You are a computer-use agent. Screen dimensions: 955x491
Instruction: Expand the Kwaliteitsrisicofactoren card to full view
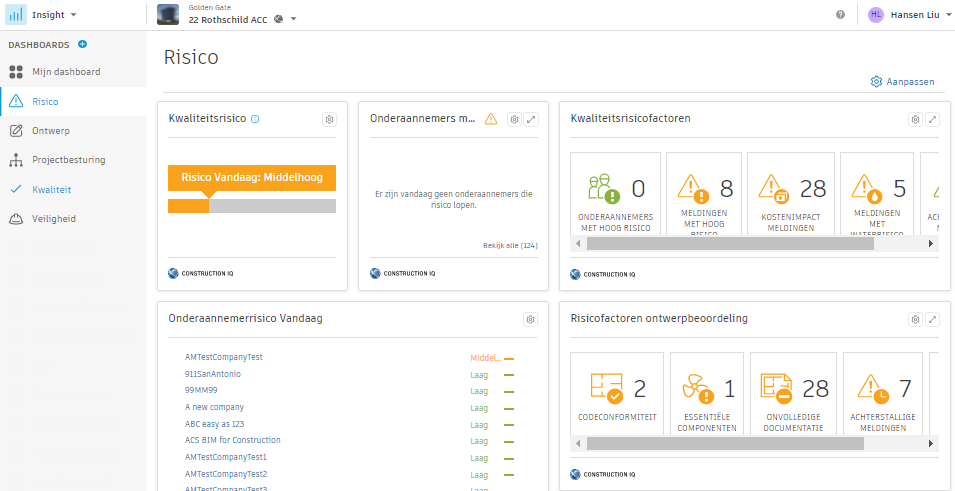coord(932,119)
